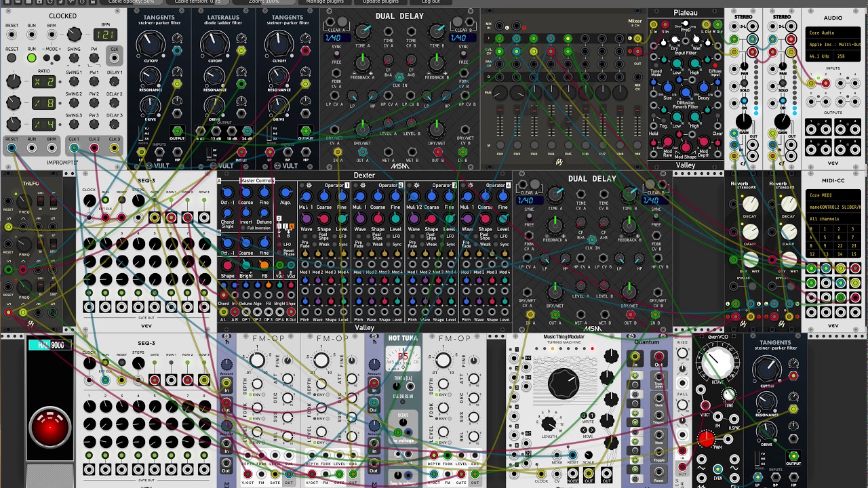The image size is (868, 488).
Task: Click the Size knob on Plateau
Action: click(668, 88)
